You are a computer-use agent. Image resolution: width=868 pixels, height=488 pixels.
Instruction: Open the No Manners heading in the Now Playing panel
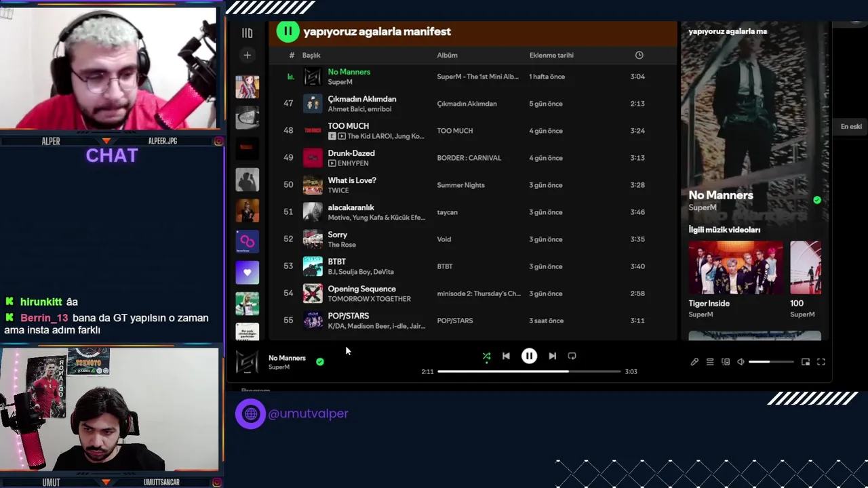point(721,195)
